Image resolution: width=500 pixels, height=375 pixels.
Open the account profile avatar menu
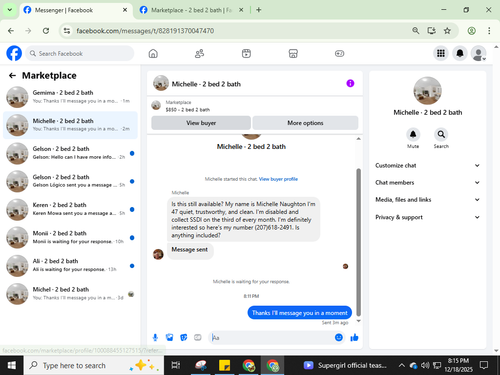point(478,53)
